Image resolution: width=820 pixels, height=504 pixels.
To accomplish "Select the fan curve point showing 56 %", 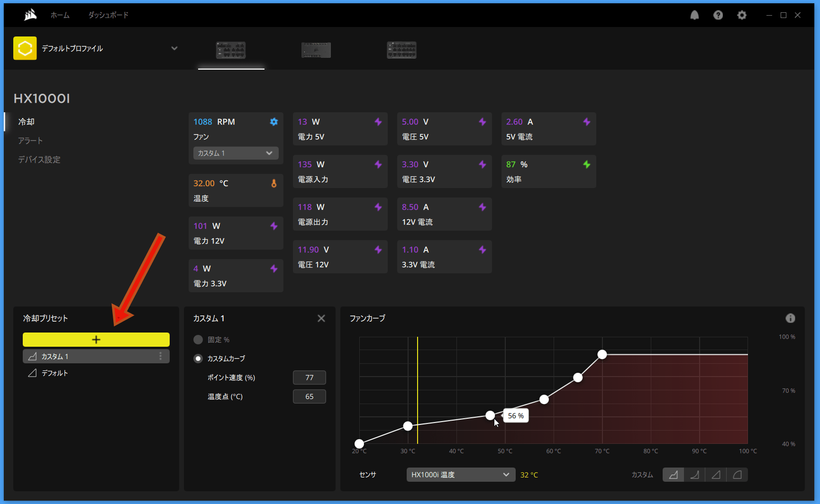I will [490, 415].
